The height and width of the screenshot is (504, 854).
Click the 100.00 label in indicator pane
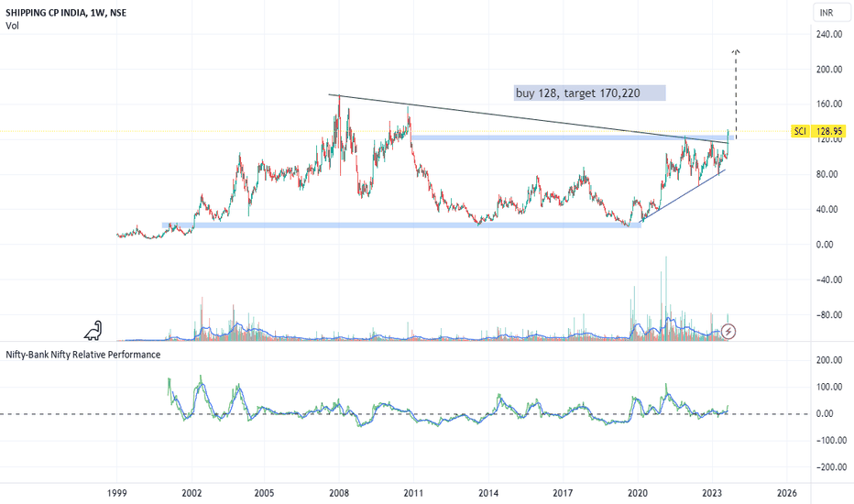coord(829,387)
